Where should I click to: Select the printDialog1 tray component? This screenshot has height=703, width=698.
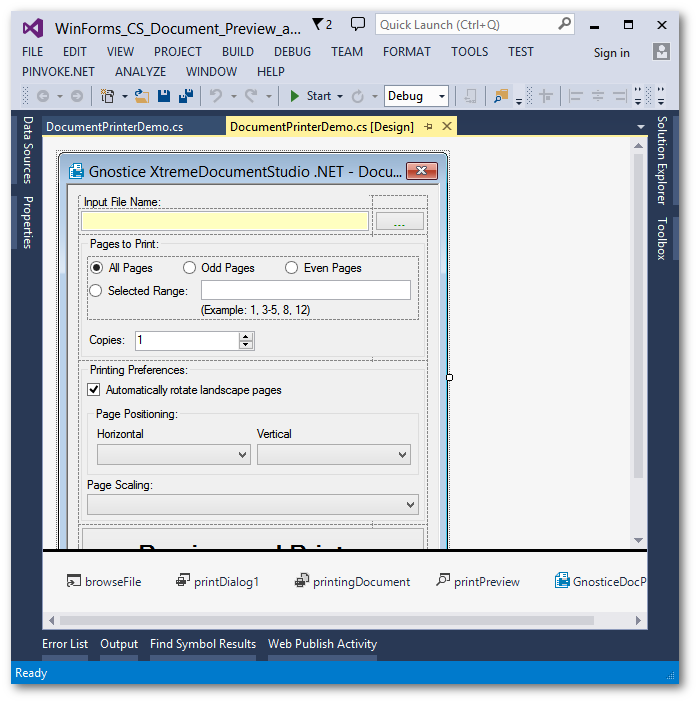point(217,581)
